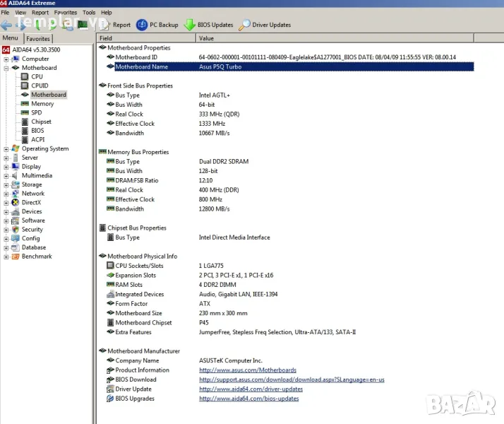Click the Security shield icon in the tree
Screen dimensions: 504x424
coord(16,229)
